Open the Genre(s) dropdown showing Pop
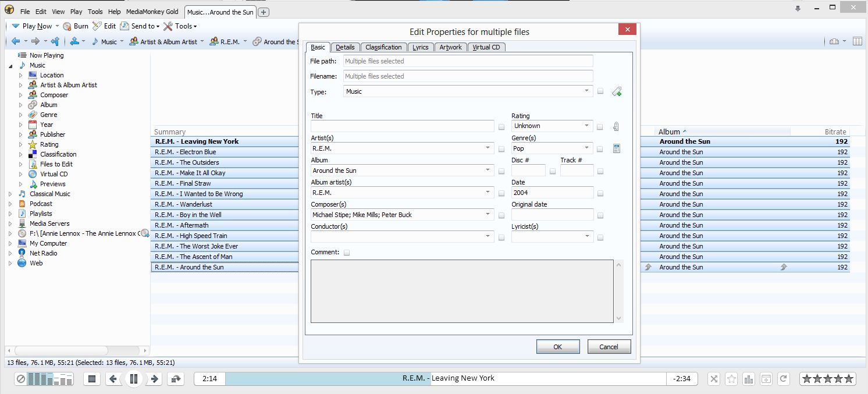868x394 pixels. (x=552, y=148)
